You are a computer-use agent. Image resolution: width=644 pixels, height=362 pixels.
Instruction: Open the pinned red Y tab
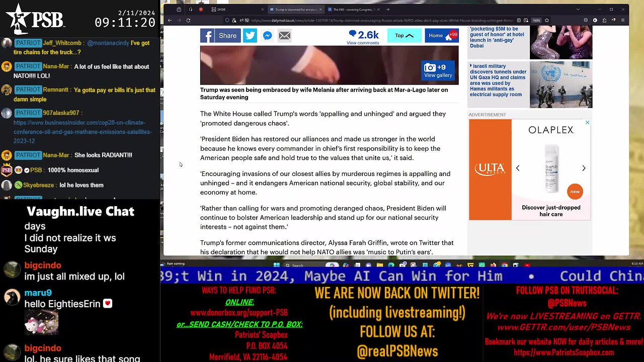(201, 10)
